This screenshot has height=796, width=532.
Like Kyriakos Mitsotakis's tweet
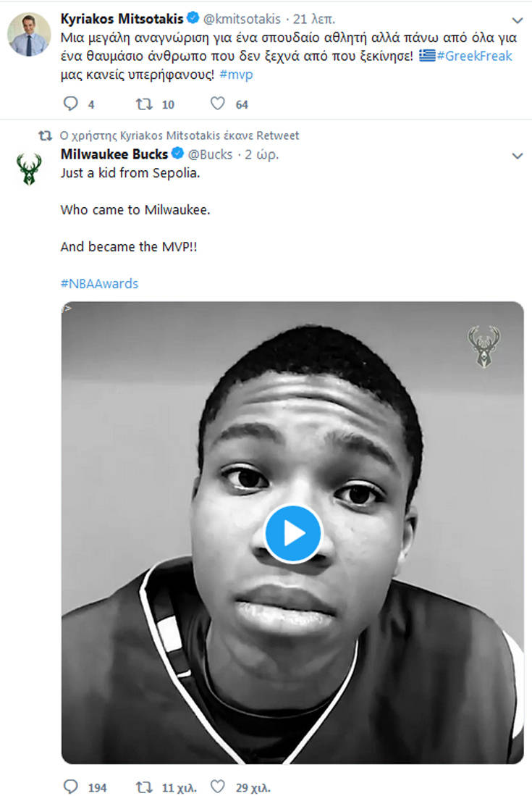point(218,104)
